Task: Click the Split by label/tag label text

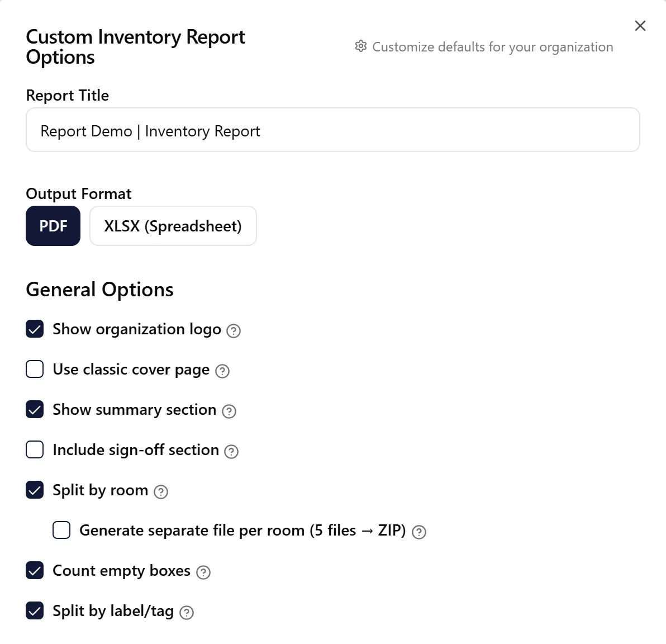Action: (x=113, y=611)
